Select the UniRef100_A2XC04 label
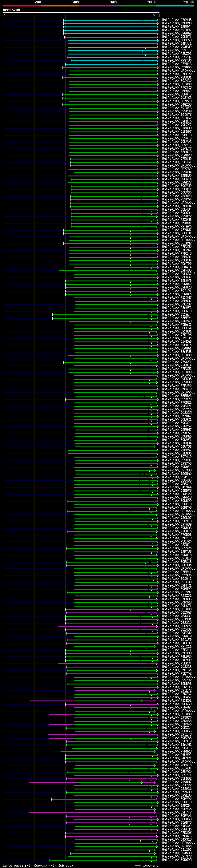 click(177, 199)
